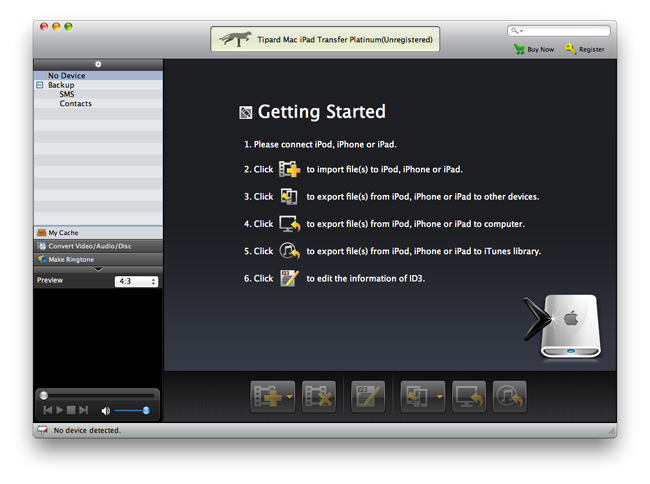Open the 4:3 aspect ratio selector
The image size is (650, 484).
136,281
